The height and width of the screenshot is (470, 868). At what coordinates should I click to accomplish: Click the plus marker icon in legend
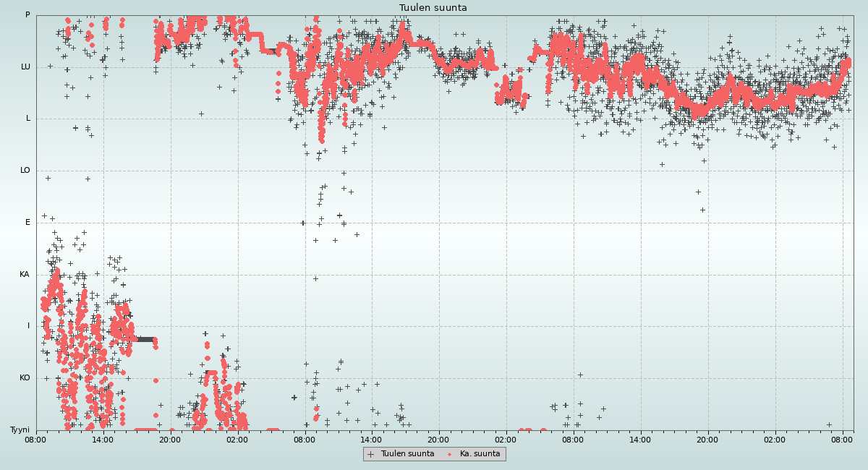coord(371,454)
